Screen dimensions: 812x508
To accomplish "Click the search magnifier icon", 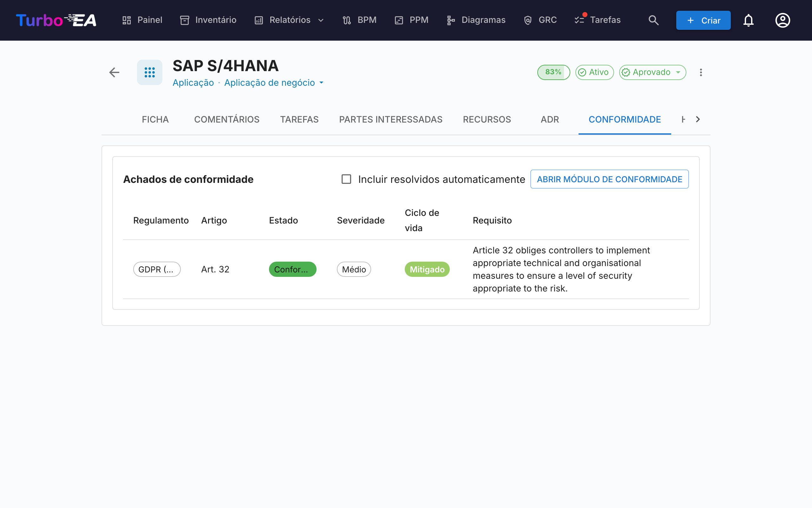I will 653,20.
